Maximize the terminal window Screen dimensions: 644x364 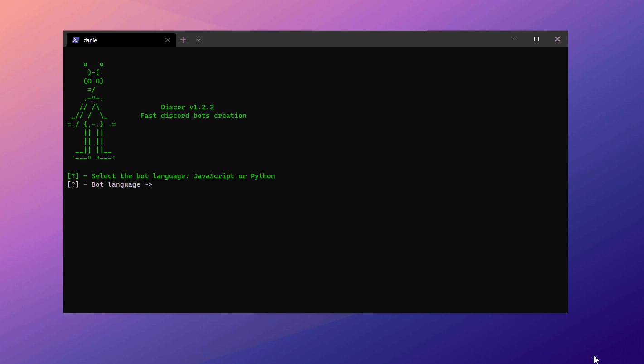pos(537,39)
